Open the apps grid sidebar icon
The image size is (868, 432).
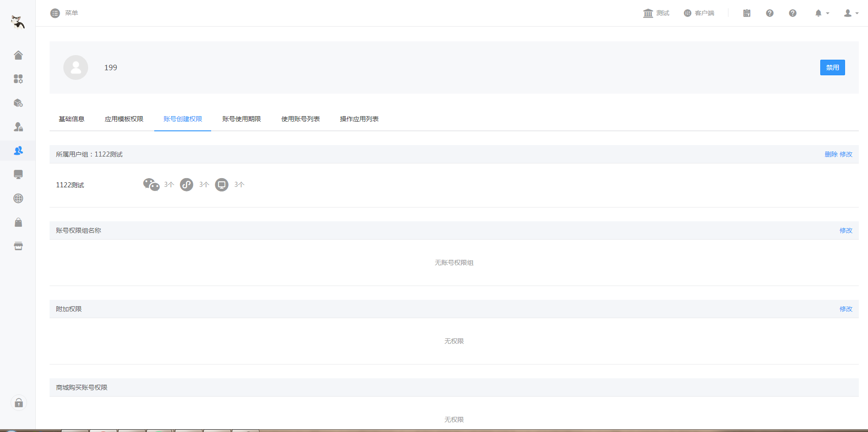point(18,79)
